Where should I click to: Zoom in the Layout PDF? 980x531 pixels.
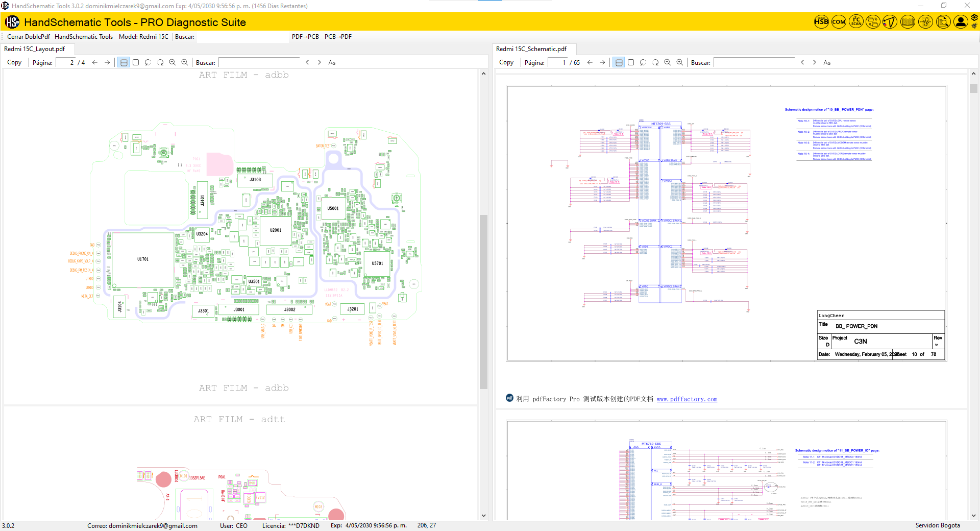185,62
